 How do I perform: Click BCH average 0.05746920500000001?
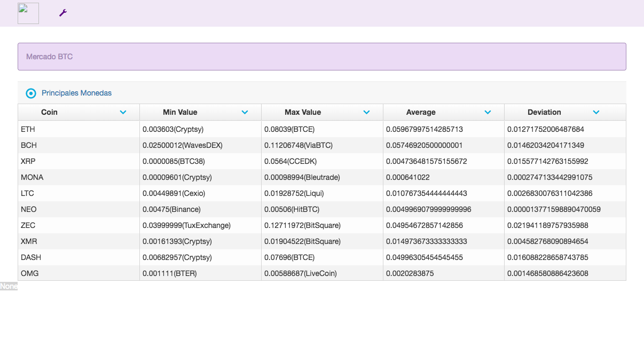point(425,145)
